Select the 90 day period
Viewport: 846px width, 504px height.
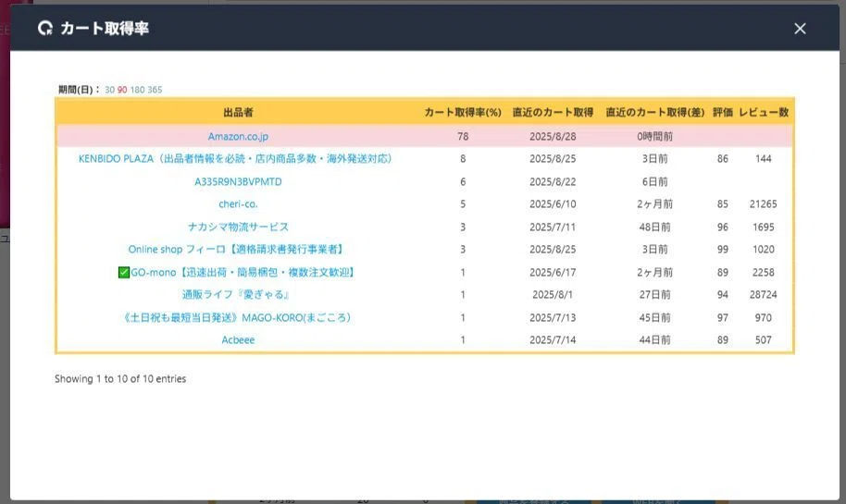point(122,90)
